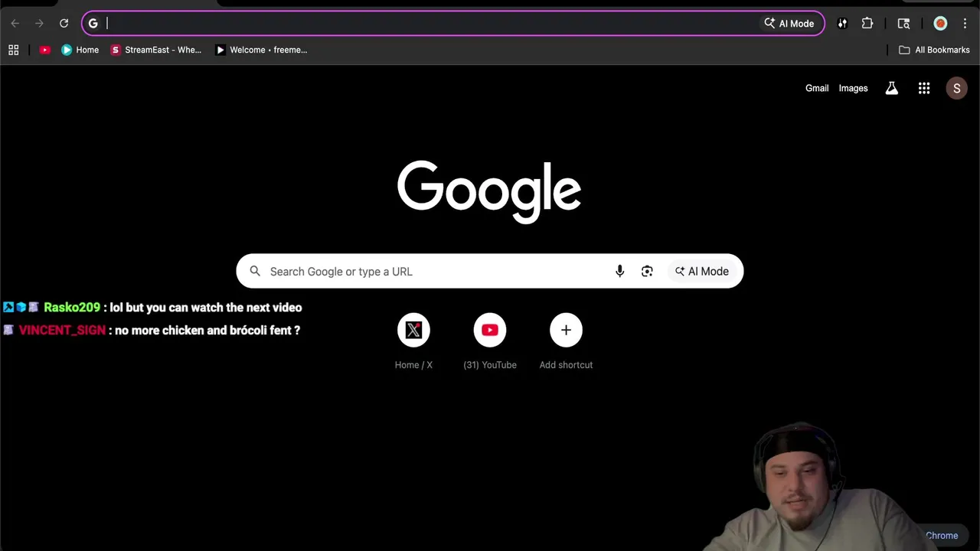Click the magnifier icon in search box
Image resolution: width=980 pixels, height=551 pixels.
pos(255,271)
